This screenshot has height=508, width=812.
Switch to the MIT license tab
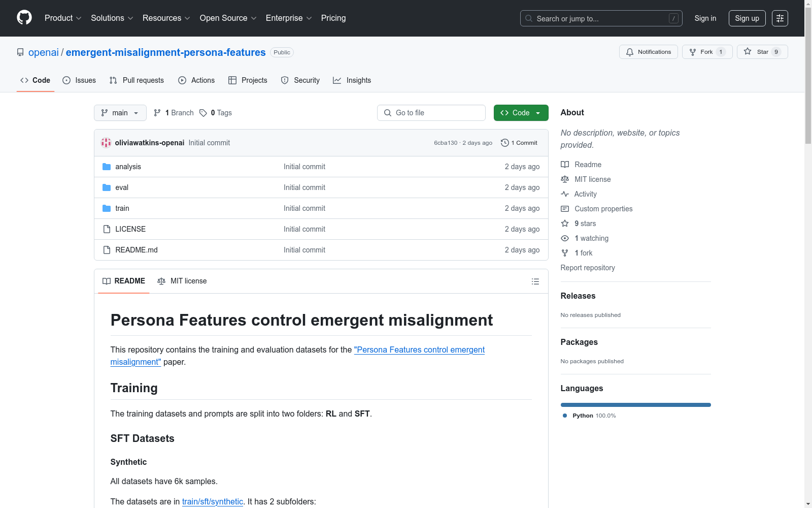pyautogui.click(x=182, y=281)
